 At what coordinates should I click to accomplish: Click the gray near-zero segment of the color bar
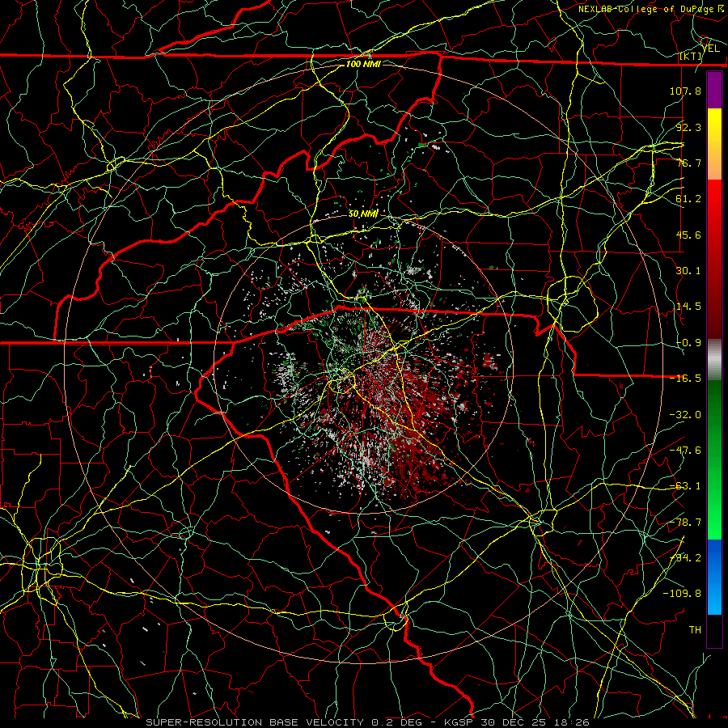click(x=714, y=360)
